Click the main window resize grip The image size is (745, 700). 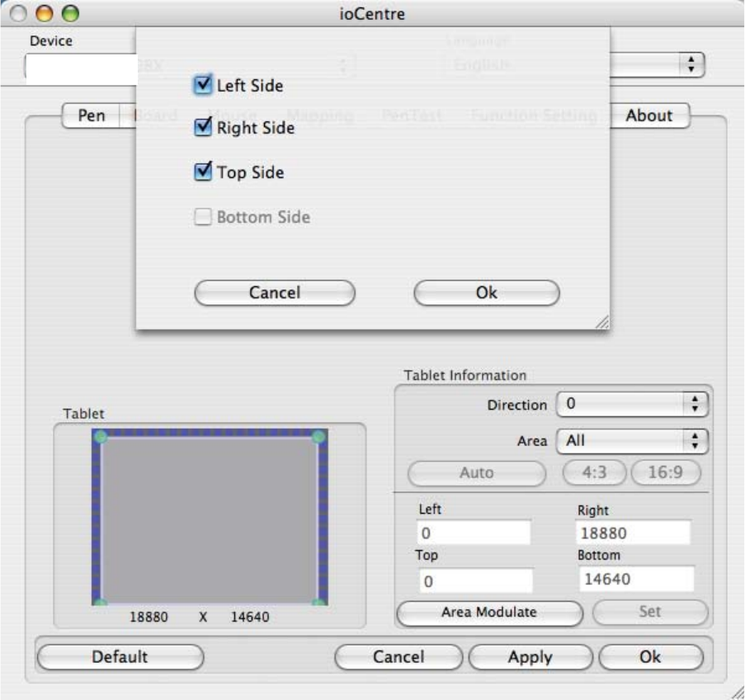pos(737,693)
